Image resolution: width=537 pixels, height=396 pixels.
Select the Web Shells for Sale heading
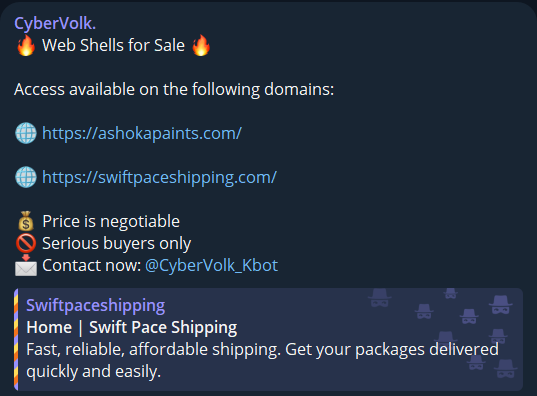click(113, 45)
